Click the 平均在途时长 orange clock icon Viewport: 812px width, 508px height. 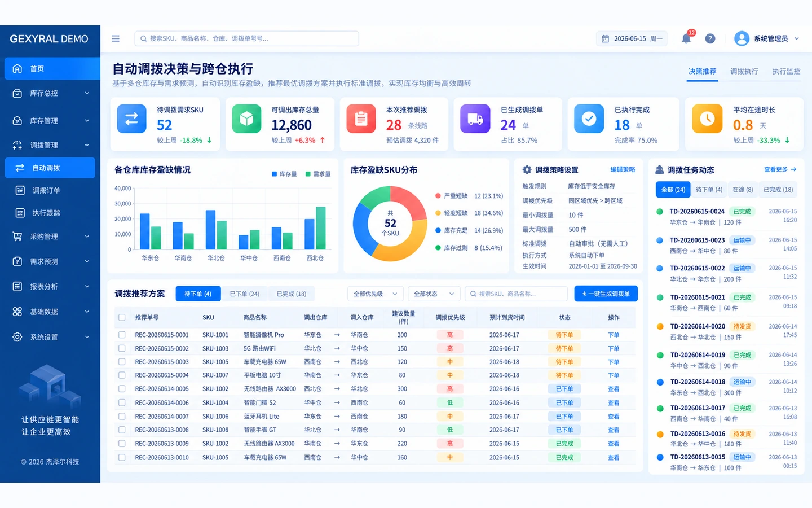(707, 119)
